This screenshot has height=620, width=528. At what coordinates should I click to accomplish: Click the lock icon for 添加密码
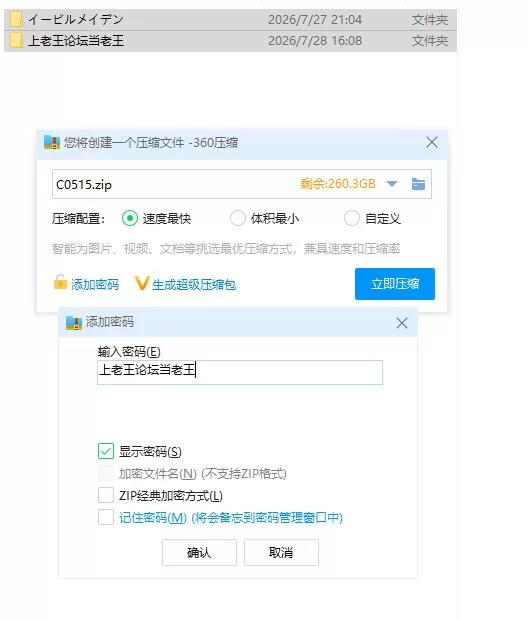60,282
